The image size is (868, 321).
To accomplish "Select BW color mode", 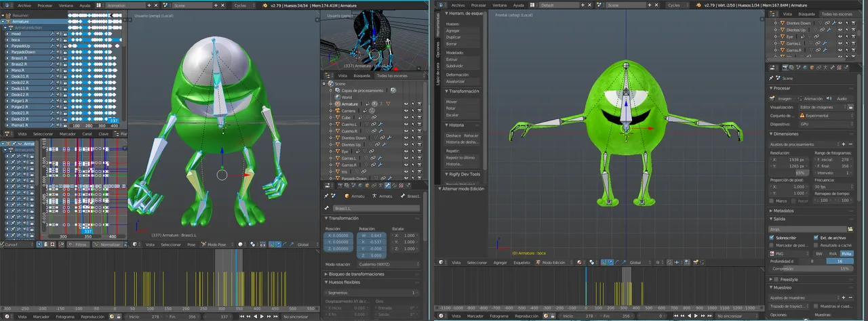I will point(819,253).
